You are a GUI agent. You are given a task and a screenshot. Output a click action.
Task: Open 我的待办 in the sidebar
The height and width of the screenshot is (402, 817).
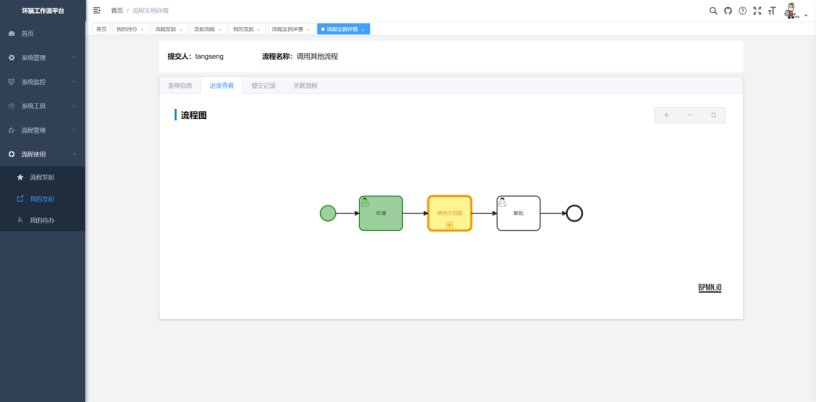43,220
